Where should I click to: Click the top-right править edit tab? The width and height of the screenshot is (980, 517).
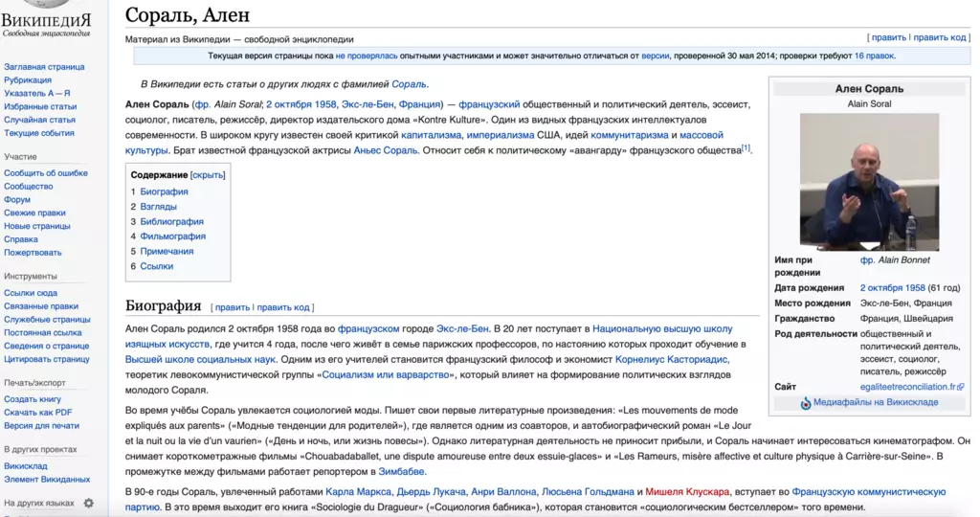tap(888, 37)
